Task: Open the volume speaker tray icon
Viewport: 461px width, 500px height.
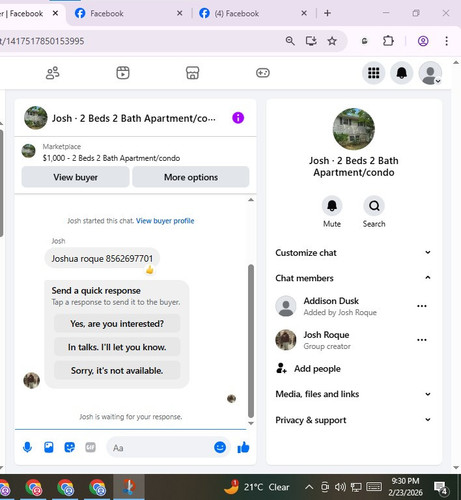Action: click(340, 487)
